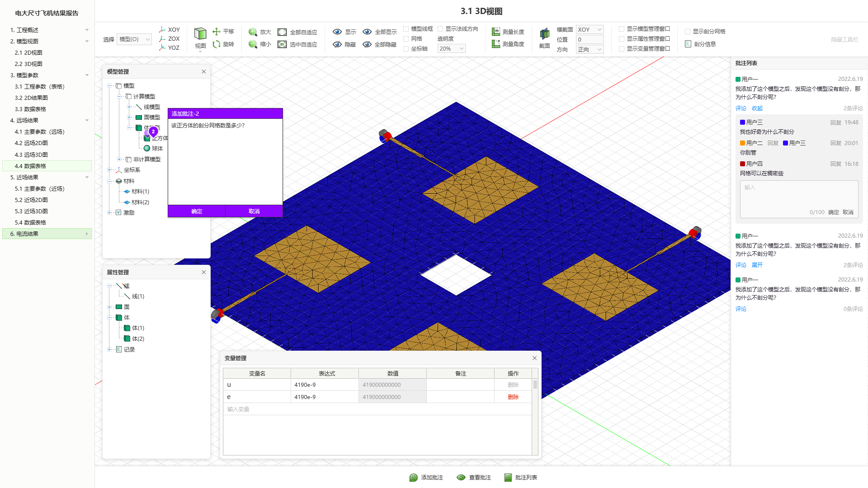Click the Fit all (全部自适应) icon
The image size is (868, 488).
pyautogui.click(x=282, y=32)
